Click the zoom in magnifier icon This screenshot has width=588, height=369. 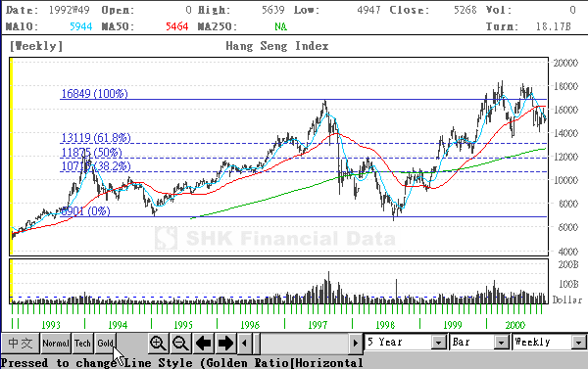[x=158, y=344]
